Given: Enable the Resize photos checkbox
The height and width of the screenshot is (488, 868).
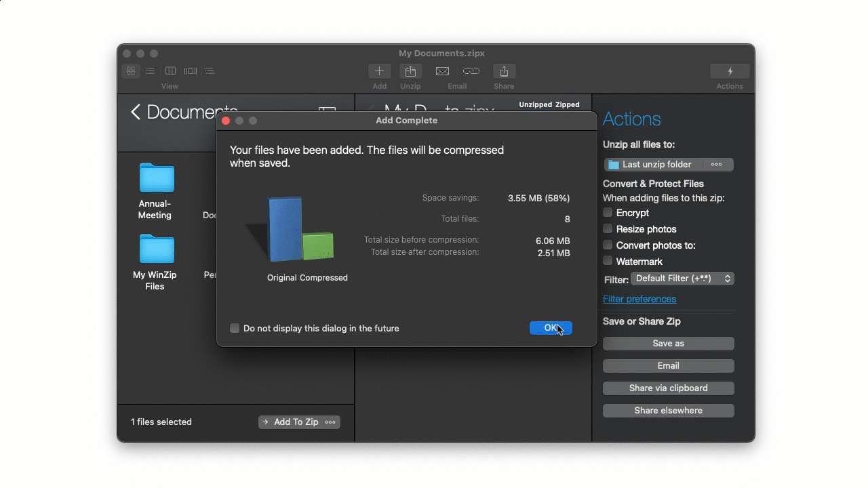Looking at the screenshot, I should pyautogui.click(x=608, y=229).
